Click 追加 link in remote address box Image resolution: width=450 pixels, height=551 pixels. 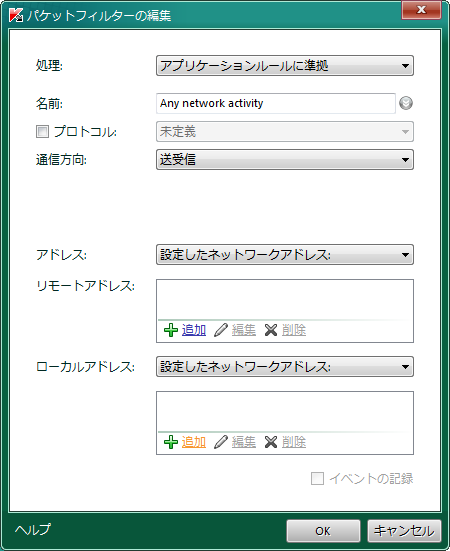[x=194, y=330]
